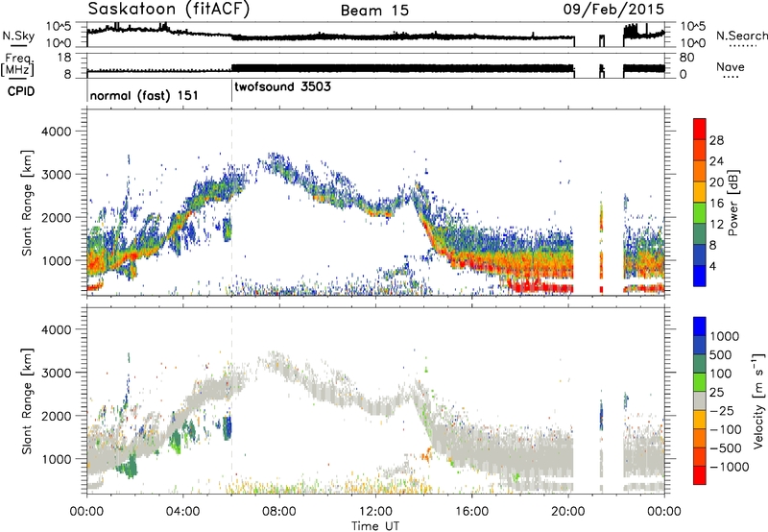Screen dimensions: 768x532
Task: Click the '08:00' time axis label
Action: [x=278, y=512]
